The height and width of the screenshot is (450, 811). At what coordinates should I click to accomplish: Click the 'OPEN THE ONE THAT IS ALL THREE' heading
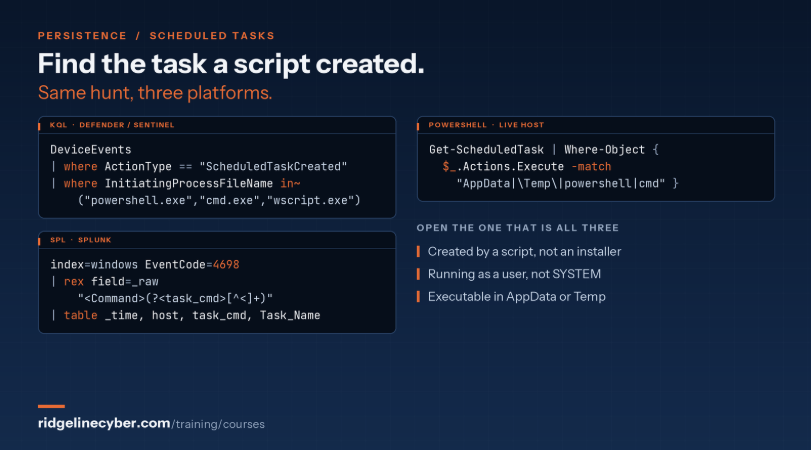518,228
